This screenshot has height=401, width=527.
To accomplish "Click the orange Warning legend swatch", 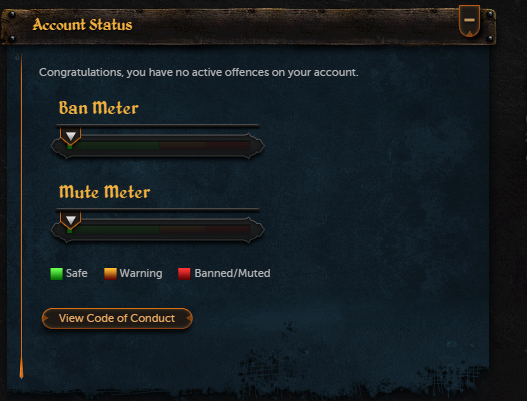I will 110,274.
